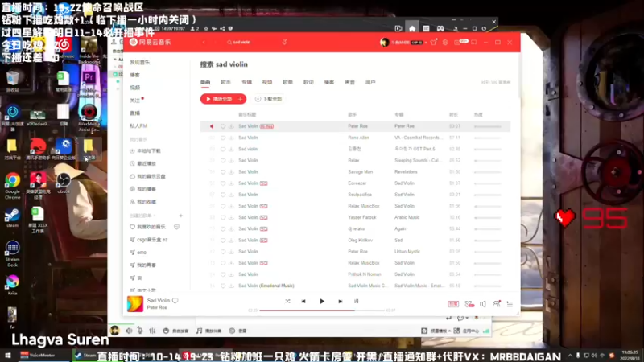Click the sad violin search field
The height and width of the screenshot is (362, 644).
pos(253,43)
